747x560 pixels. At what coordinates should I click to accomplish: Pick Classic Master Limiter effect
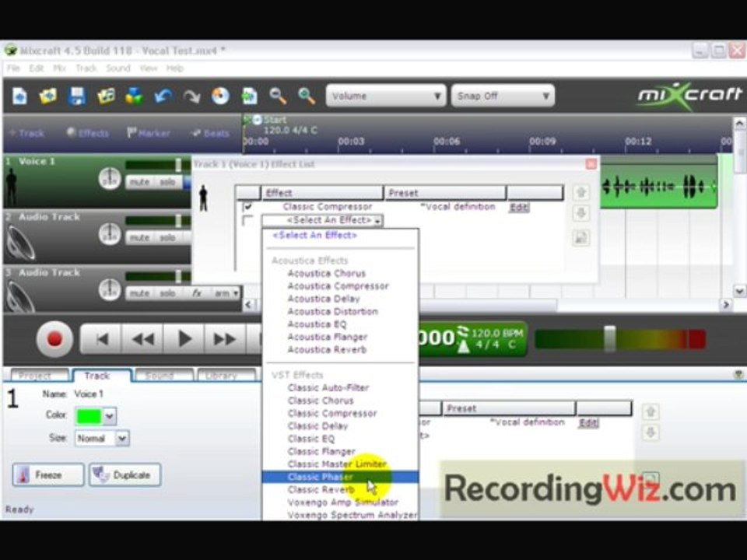[337, 464]
